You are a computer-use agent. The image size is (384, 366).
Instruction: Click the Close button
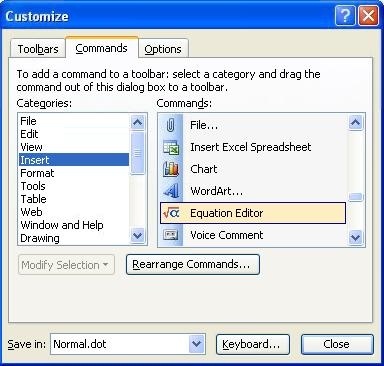point(337,344)
